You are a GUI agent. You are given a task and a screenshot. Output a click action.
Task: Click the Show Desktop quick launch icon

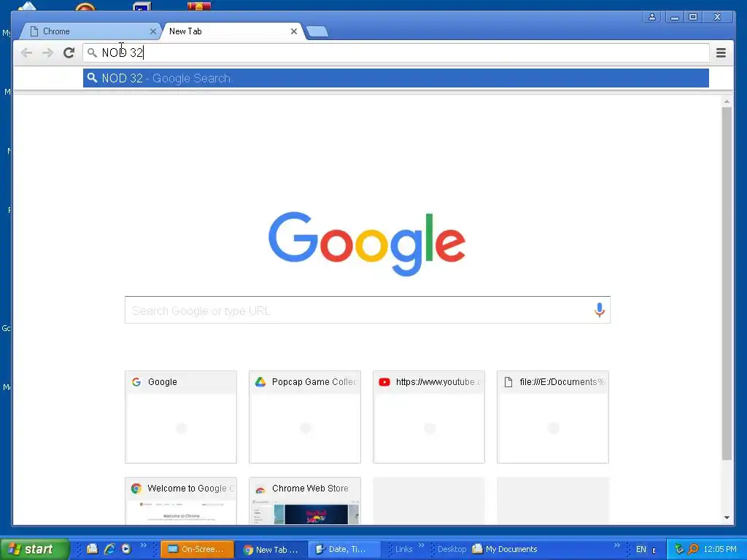click(93, 549)
